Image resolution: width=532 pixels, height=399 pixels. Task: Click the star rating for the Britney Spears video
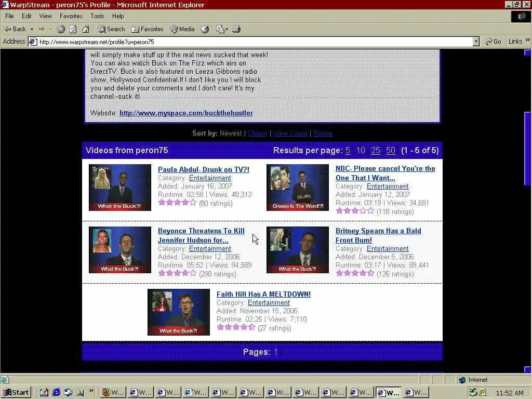[x=355, y=273]
